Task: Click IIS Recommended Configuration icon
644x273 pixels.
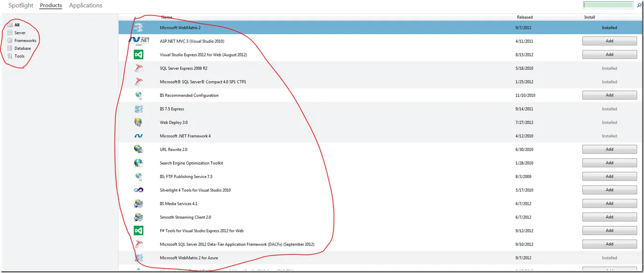Action: tap(139, 95)
